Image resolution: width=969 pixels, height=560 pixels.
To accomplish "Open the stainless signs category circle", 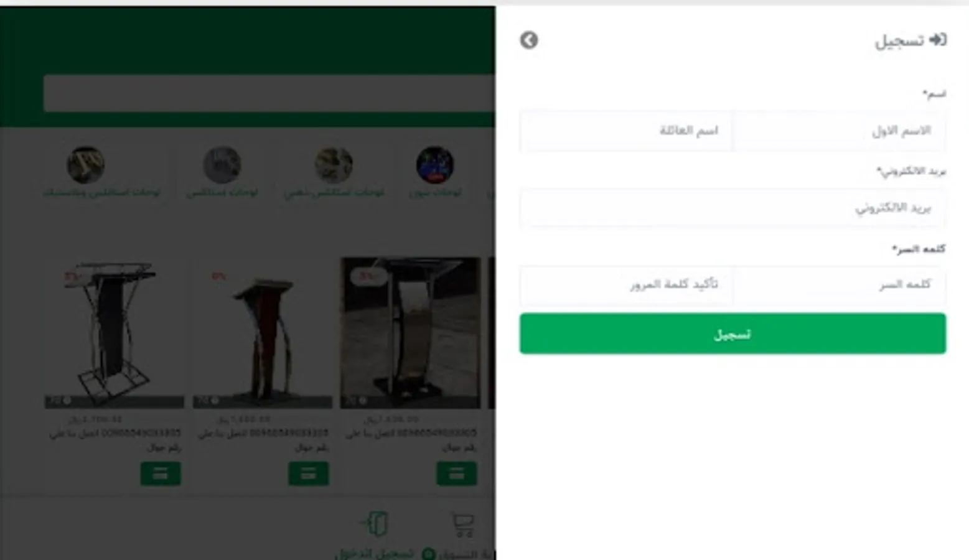I will 222,165.
